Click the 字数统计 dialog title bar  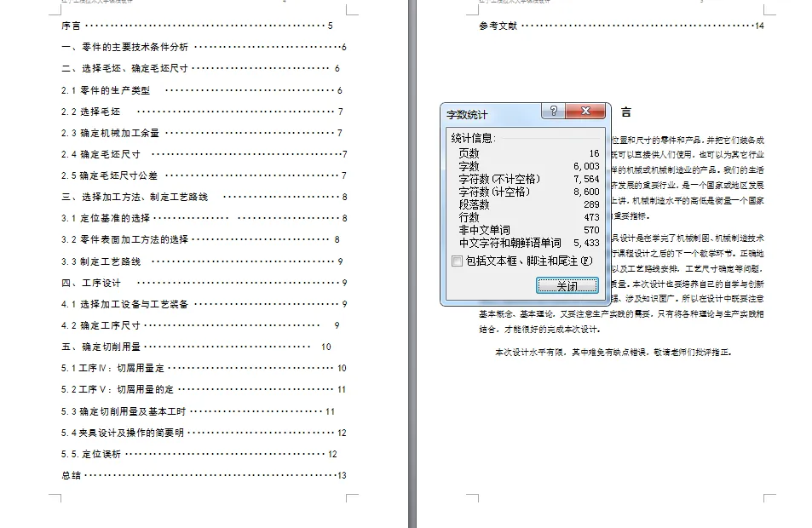click(486, 112)
